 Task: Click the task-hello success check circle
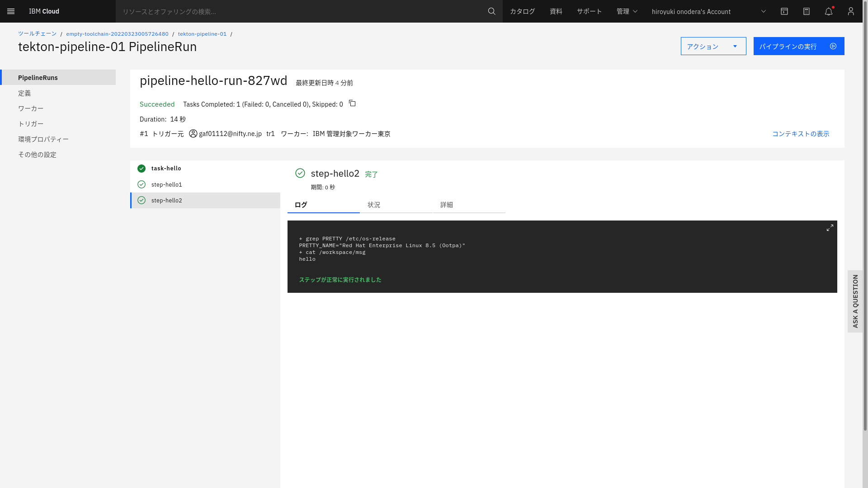tap(141, 168)
